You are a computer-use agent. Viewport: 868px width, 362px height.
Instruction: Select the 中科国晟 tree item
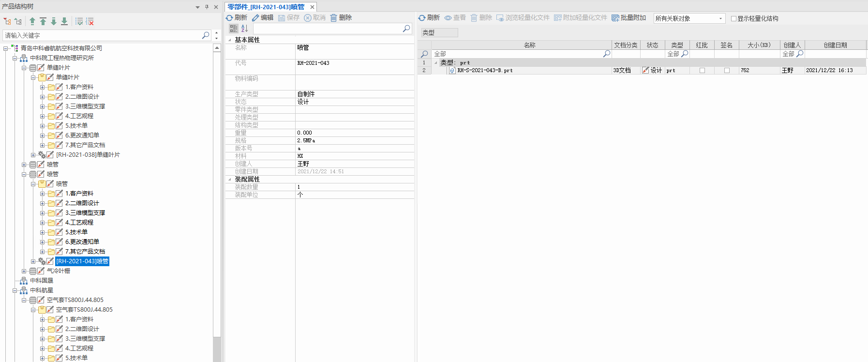pos(42,281)
